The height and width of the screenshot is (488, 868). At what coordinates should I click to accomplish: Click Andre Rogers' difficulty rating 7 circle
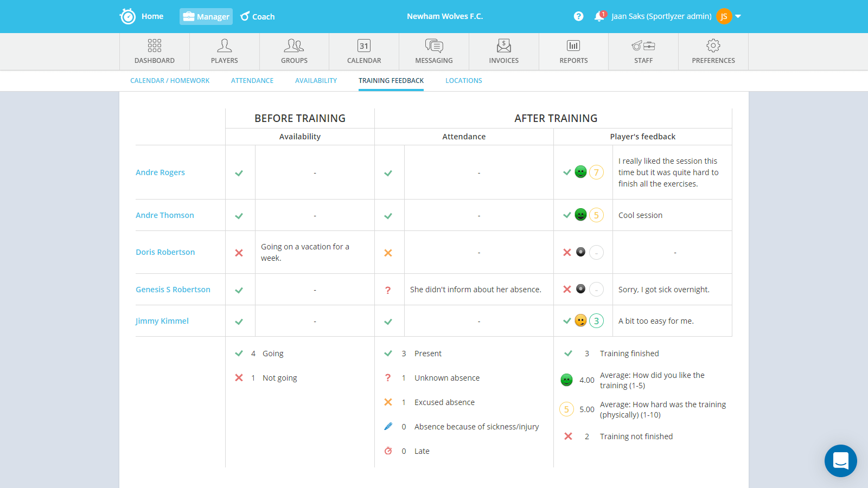pyautogui.click(x=596, y=172)
